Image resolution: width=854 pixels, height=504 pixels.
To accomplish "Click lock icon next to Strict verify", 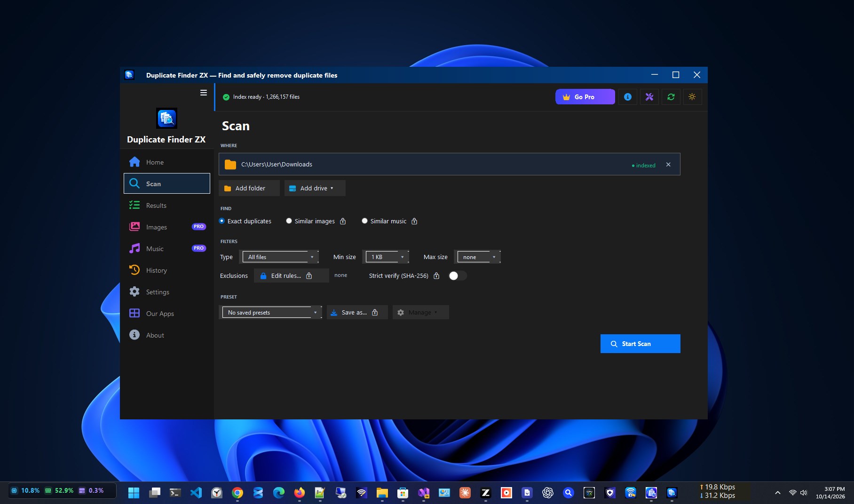I will click(x=436, y=276).
